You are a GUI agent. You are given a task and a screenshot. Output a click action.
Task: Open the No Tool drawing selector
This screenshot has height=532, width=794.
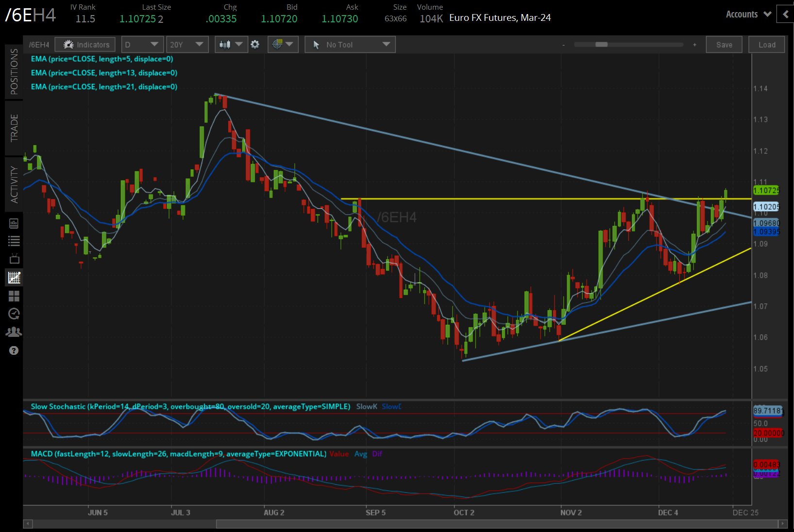point(350,45)
